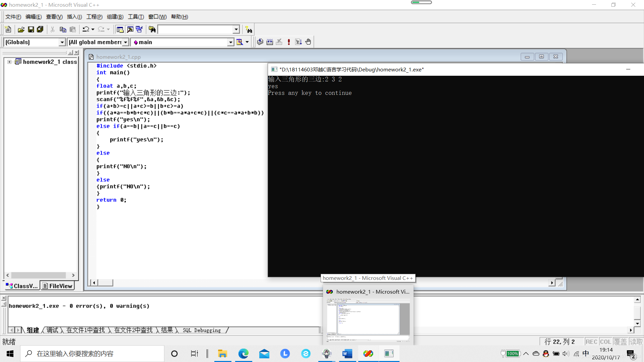Click the taskbar search box

pyautogui.click(x=92, y=354)
